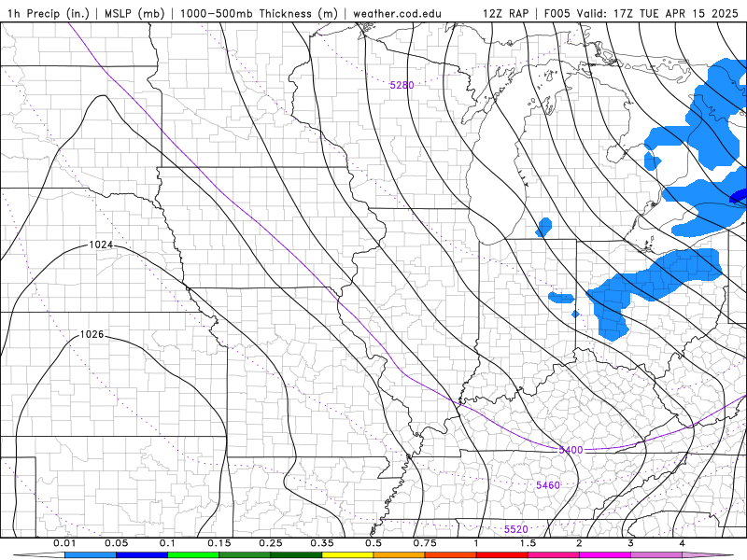Viewport: 747px width, 560px height.
Task: Click the 0.15 legend value
Action: click(x=219, y=543)
